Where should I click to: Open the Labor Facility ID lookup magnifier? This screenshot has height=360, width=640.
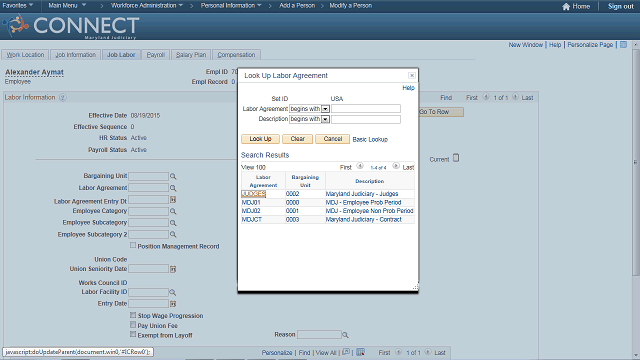click(x=173, y=292)
